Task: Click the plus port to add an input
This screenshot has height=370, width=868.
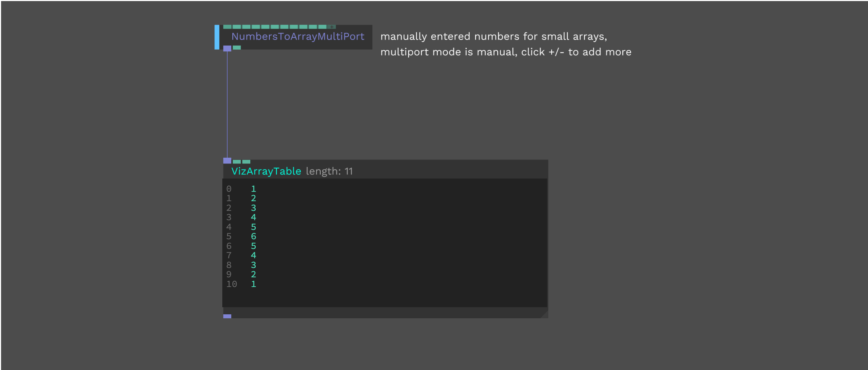Action: [332, 27]
